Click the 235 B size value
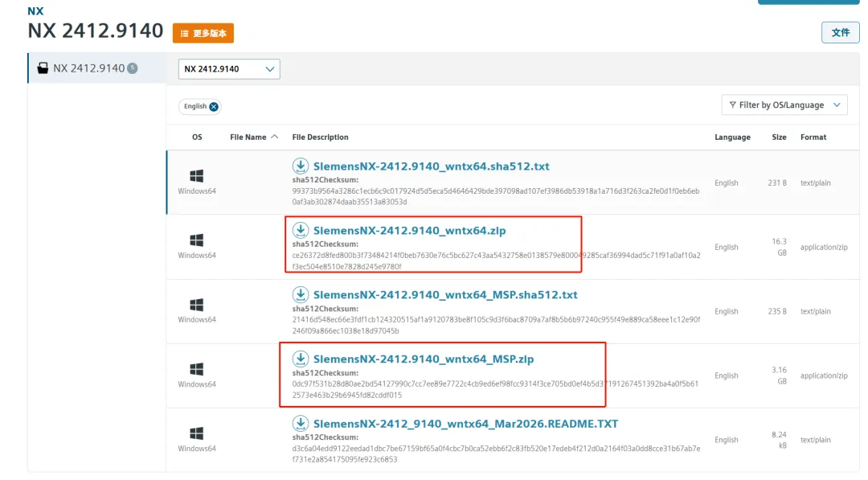868x480 pixels. click(777, 311)
